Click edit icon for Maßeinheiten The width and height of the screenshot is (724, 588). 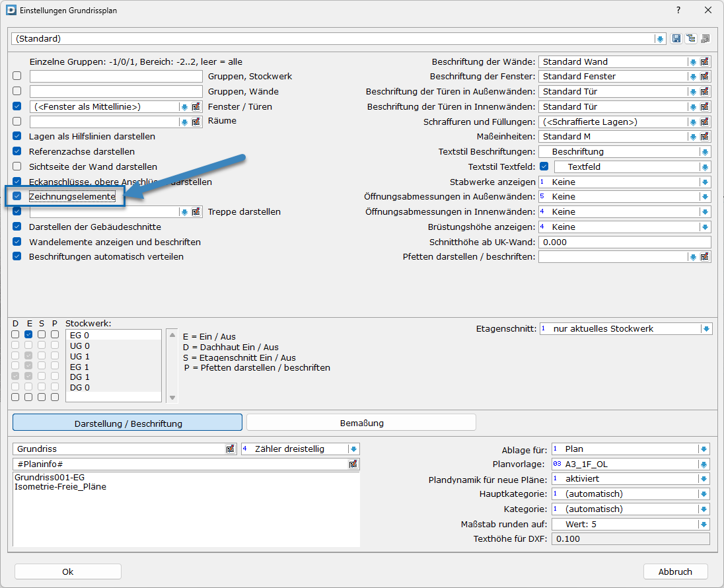(705, 137)
